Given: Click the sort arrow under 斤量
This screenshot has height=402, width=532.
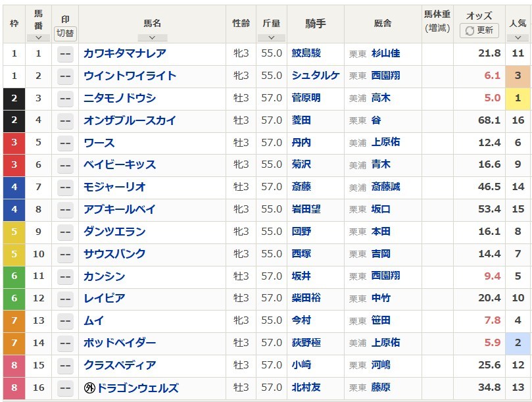Looking at the screenshot, I should (271, 38).
